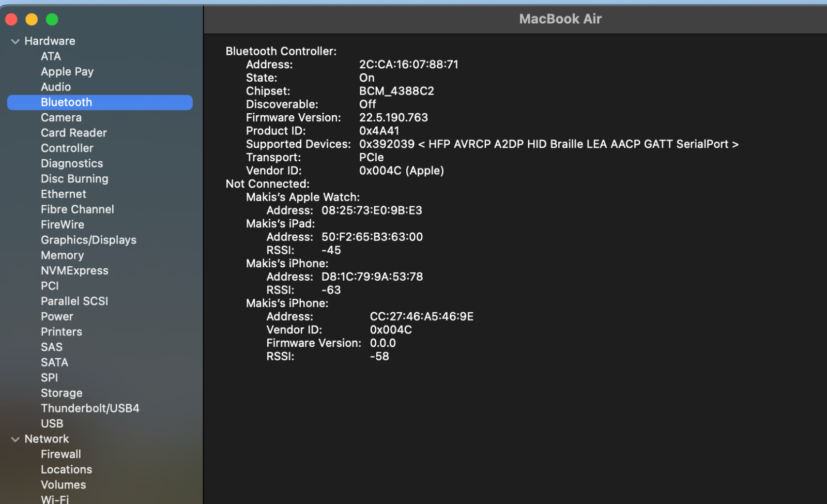Open the Controller entry

(67, 148)
